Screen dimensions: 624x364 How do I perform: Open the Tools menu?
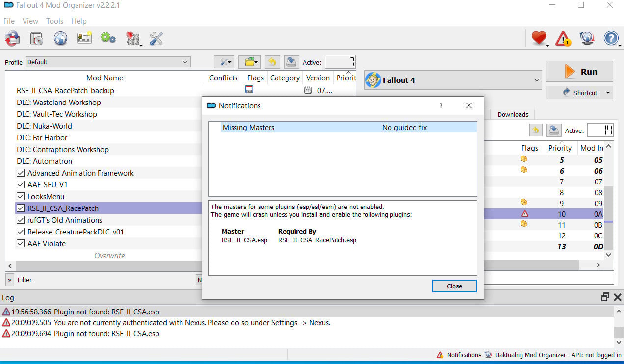tap(54, 21)
